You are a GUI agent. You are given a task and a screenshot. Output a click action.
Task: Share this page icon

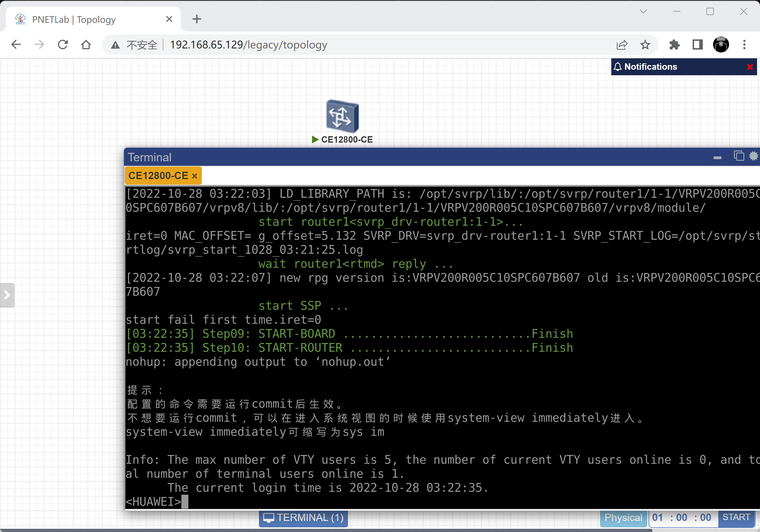click(x=622, y=45)
